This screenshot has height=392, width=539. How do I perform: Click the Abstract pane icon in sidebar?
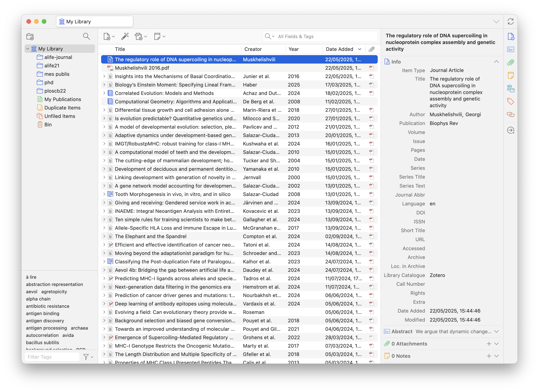510,49
